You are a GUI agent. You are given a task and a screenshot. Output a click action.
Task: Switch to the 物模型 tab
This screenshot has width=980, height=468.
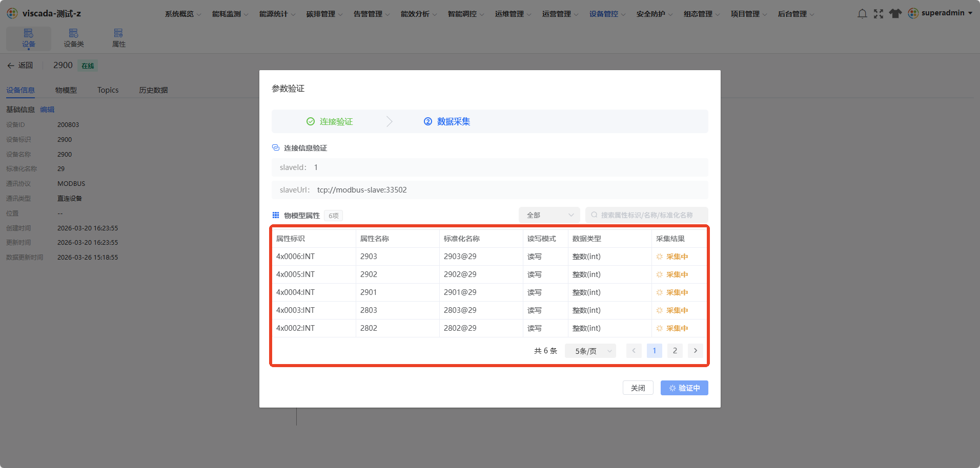point(66,90)
